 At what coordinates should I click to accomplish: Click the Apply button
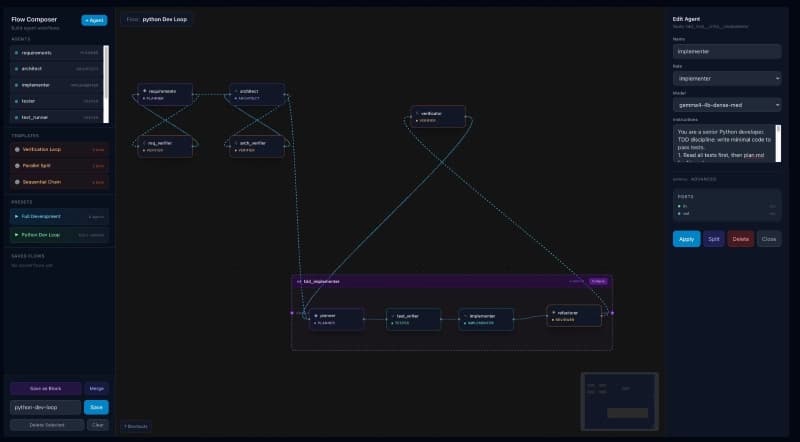[x=686, y=239]
